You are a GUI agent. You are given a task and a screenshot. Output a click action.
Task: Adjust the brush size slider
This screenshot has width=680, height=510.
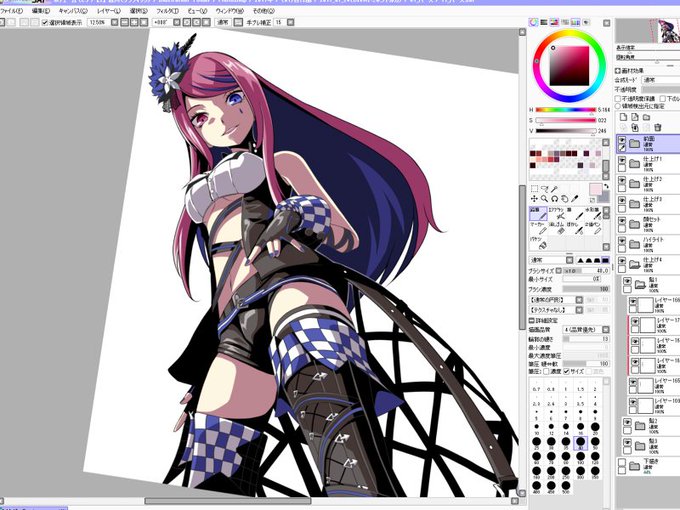point(585,270)
